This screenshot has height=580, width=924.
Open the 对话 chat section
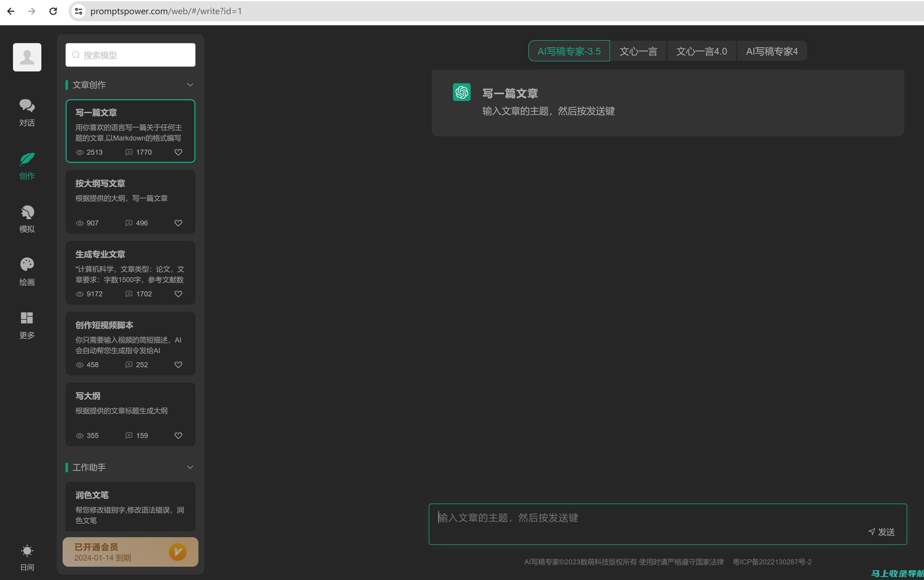click(x=27, y=112)
